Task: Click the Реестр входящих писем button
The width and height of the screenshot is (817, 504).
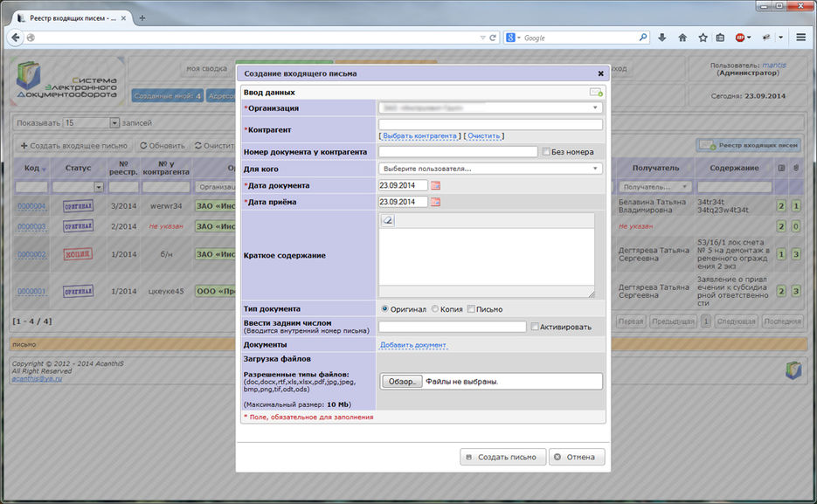Action: click(749, 145)
